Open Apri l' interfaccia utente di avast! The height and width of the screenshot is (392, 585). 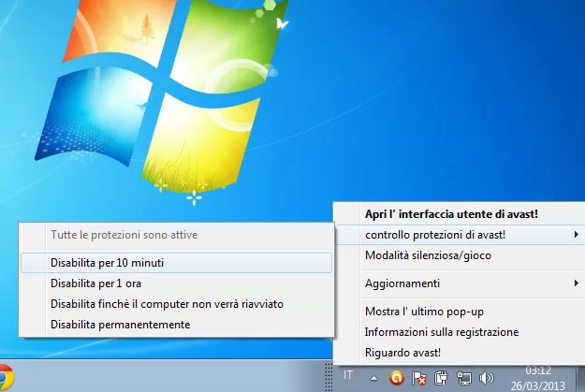(461, 214)
